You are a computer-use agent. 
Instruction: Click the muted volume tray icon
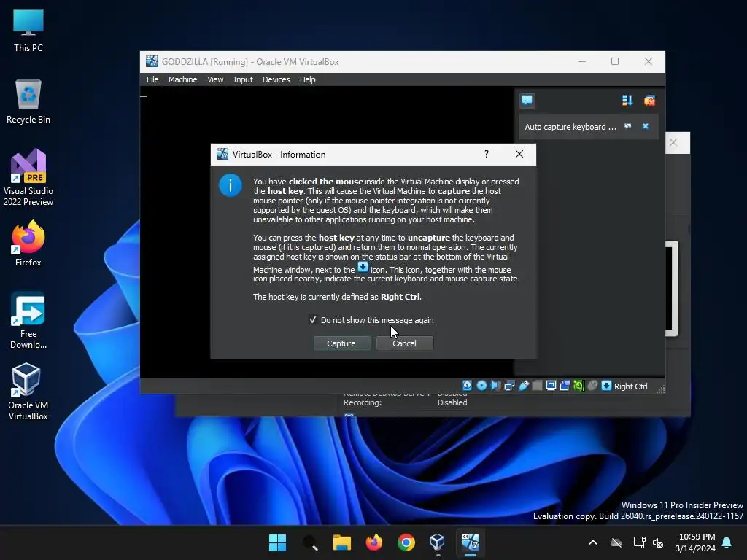tap(658, 542)
